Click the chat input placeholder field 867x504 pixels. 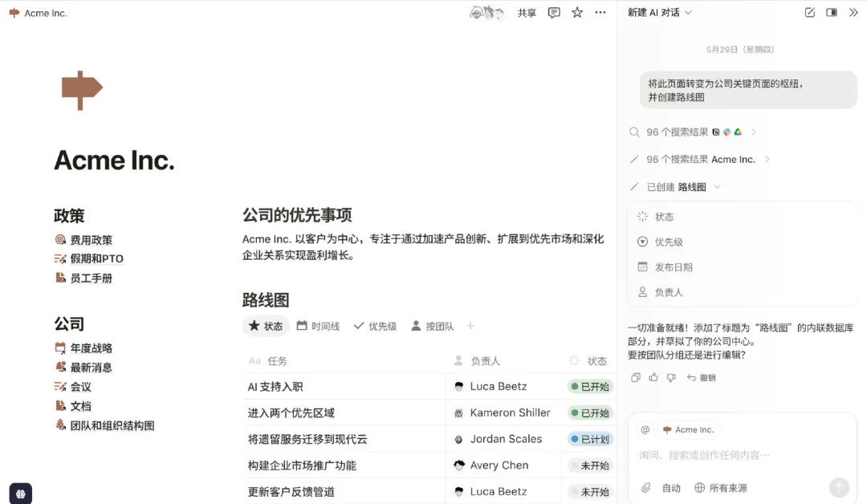pos(703,455)
